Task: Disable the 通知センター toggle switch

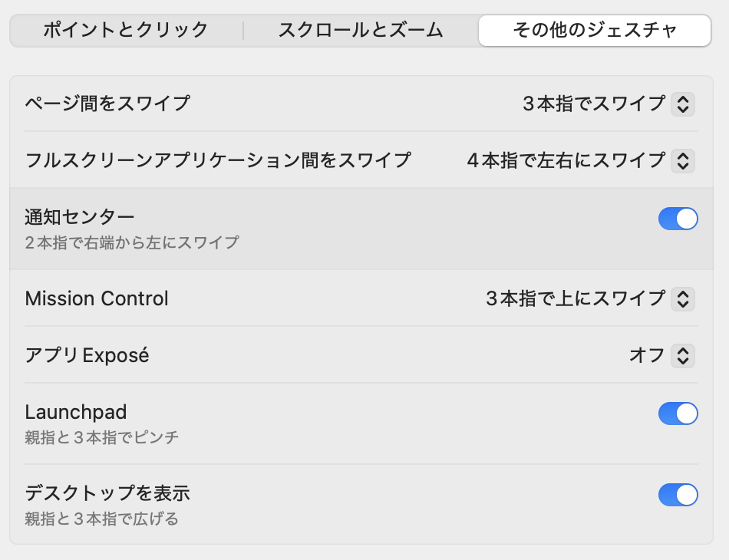Action: pos(678,219)
